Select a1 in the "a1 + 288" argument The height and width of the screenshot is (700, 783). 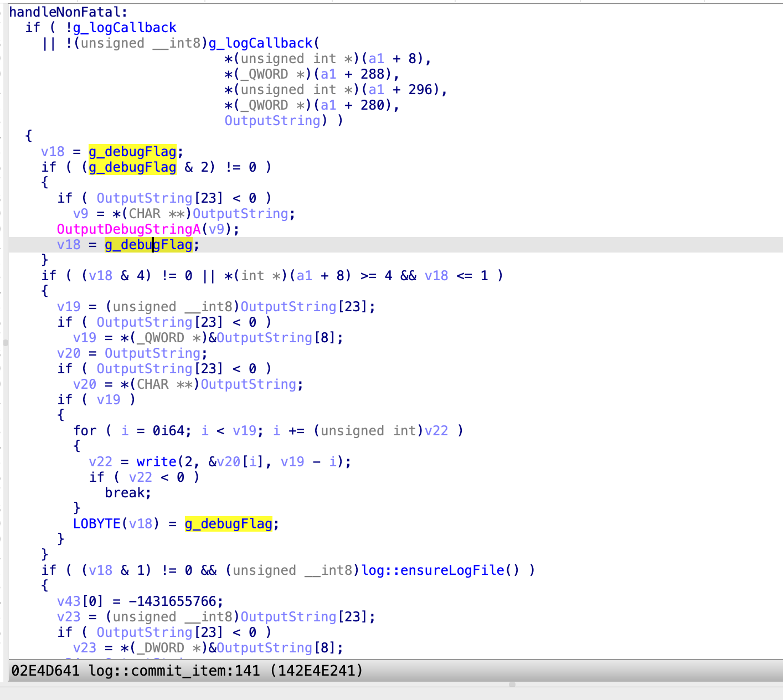pos(328,74)
